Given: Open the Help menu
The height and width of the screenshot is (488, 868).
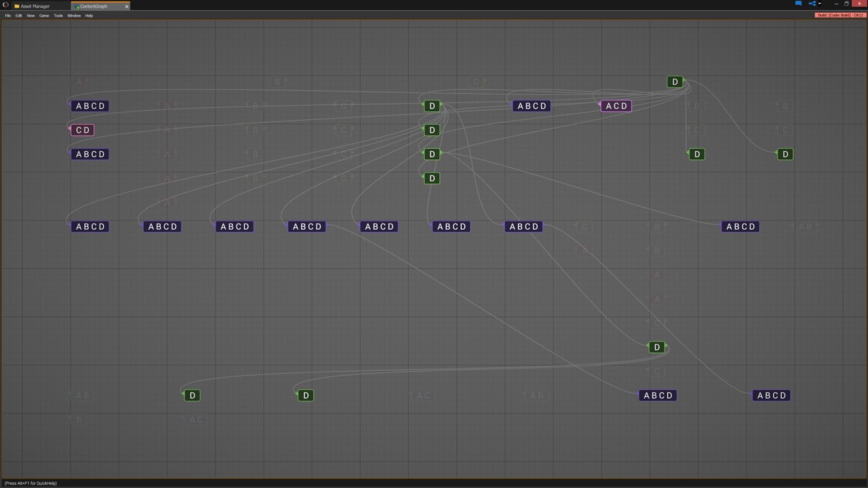Looking at the screenshot, I should coord(89,16).
